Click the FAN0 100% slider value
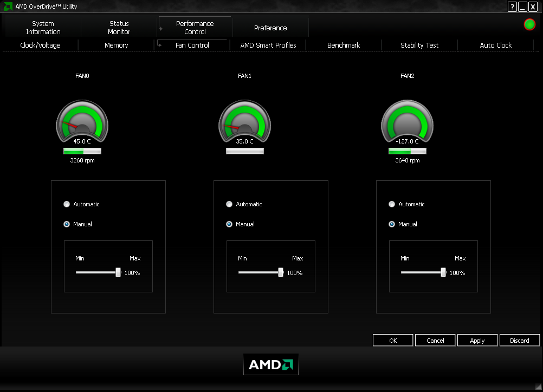Viewport: 543px width, 392px height. click(x=132, y=273)
